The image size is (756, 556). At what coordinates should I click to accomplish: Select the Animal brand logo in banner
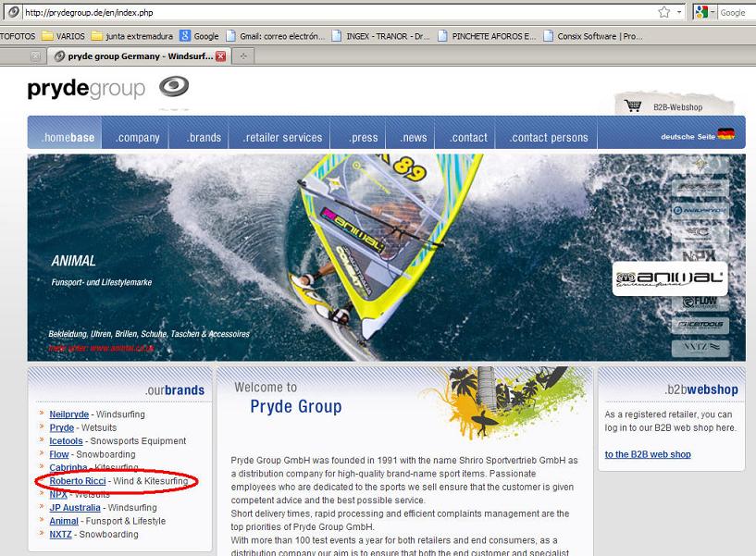[670, 278]
